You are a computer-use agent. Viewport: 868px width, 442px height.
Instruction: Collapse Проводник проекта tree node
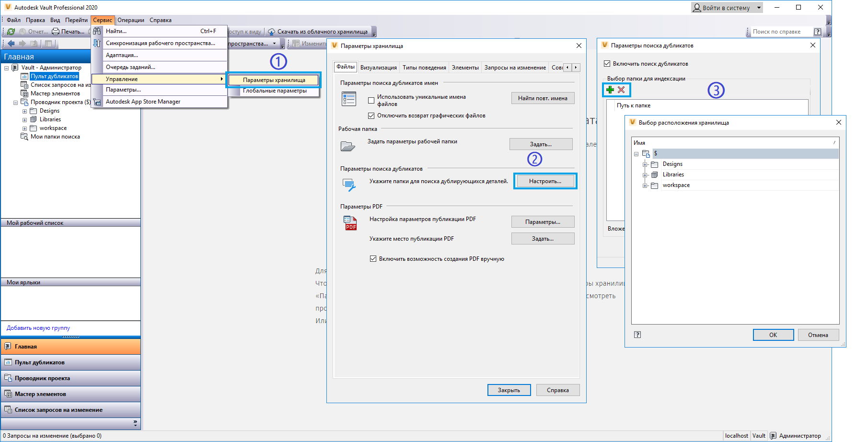[15, 103]
